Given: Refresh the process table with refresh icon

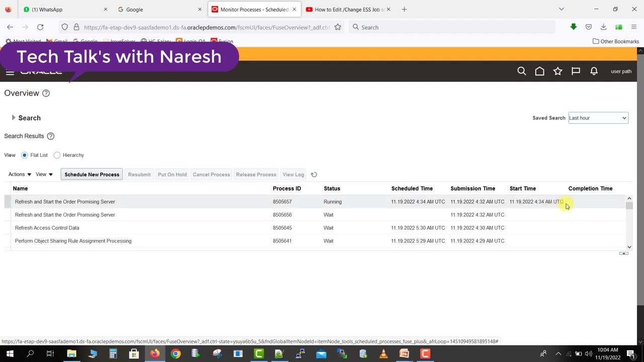Looking at the screenshot, I should pyautogui.click(x=314, y=174).
